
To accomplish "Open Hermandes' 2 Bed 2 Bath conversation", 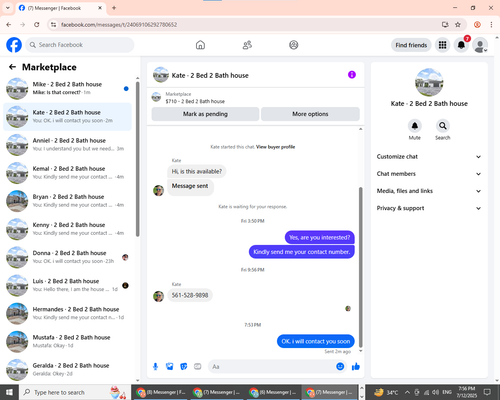I will pos(67,313).
